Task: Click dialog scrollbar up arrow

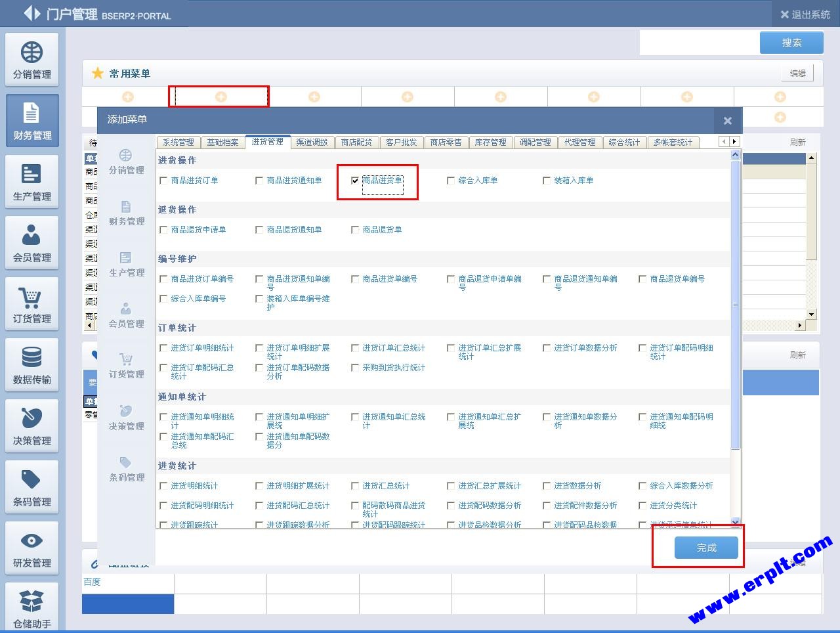Action: [x=735, y=155]
